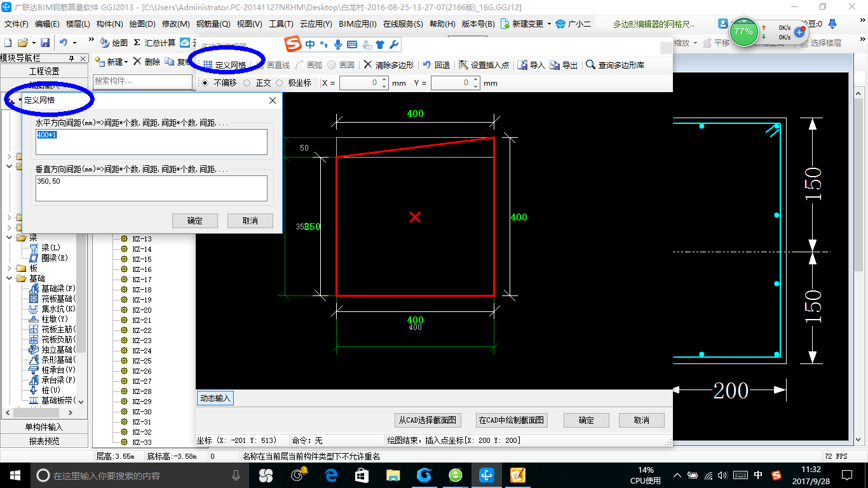Click the 删除 delete component button
This screenshot has height=488, width=868.
click(147, 62)
